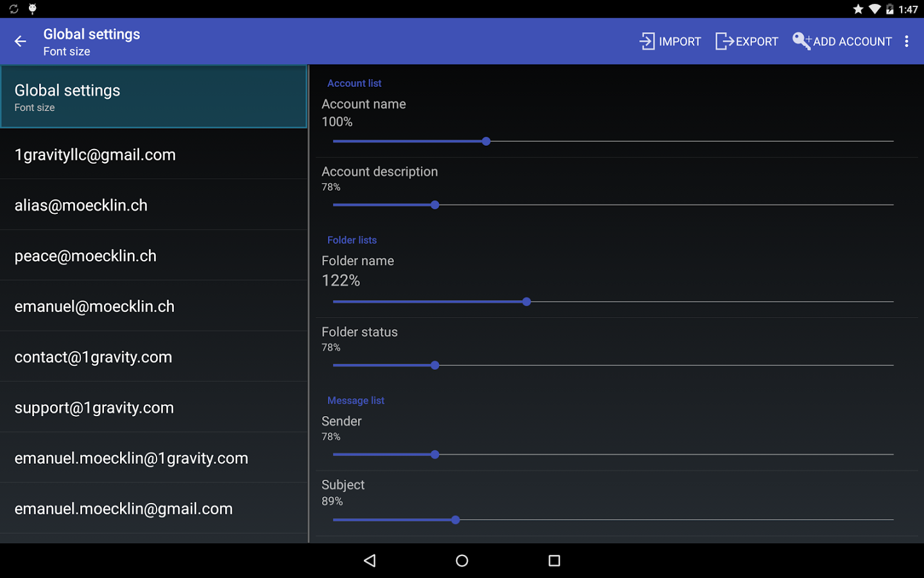Click the Account description setting label
The image size is (924, 578).
(x=380, y=171)
